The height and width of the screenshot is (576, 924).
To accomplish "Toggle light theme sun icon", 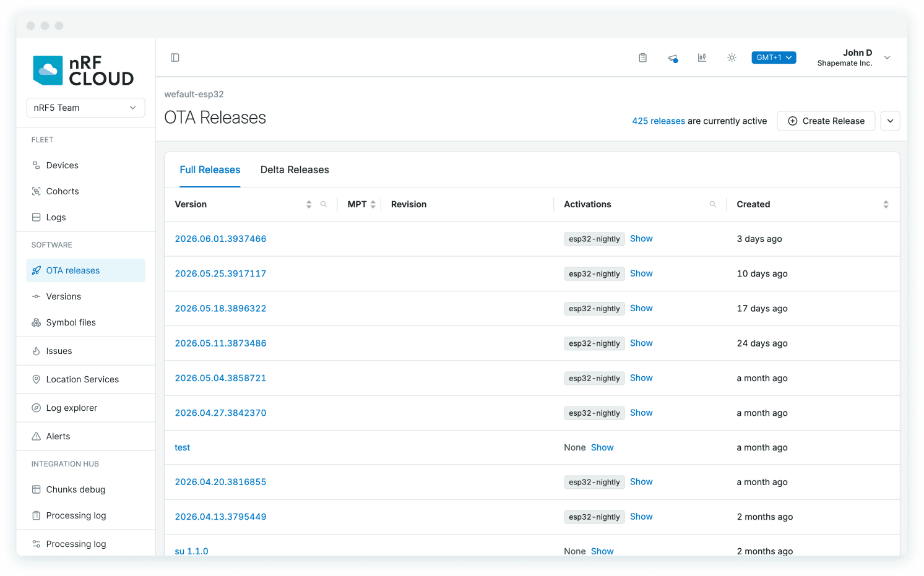I will (x=732, y=58).
